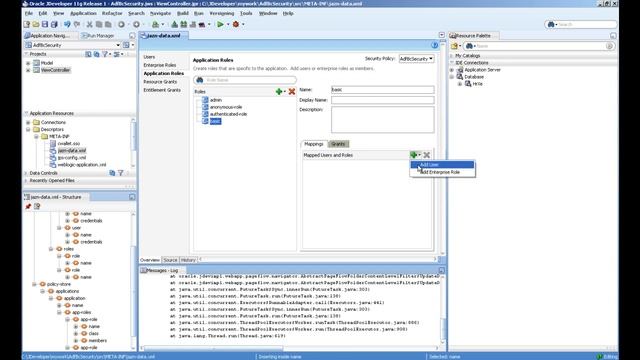Expand the Recently Opened Files section
640x360 pixels.
(x=26, y=180)
